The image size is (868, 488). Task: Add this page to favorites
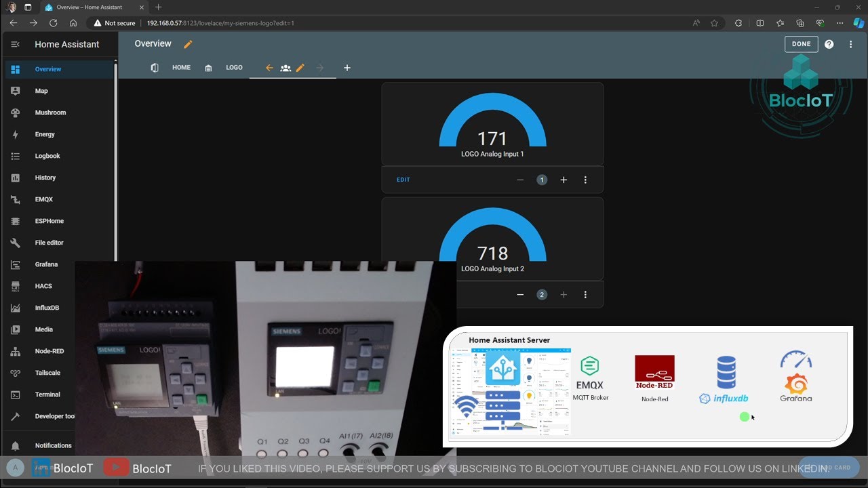714,23
